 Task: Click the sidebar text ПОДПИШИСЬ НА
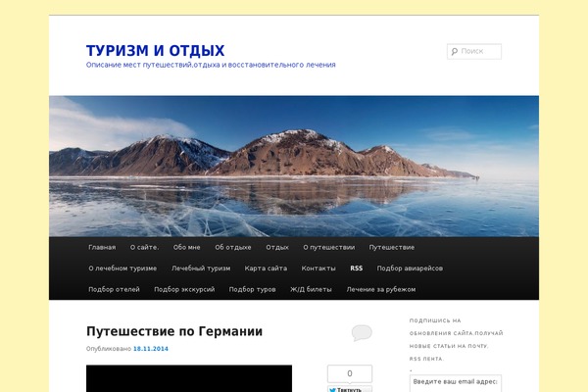point(435,320)
